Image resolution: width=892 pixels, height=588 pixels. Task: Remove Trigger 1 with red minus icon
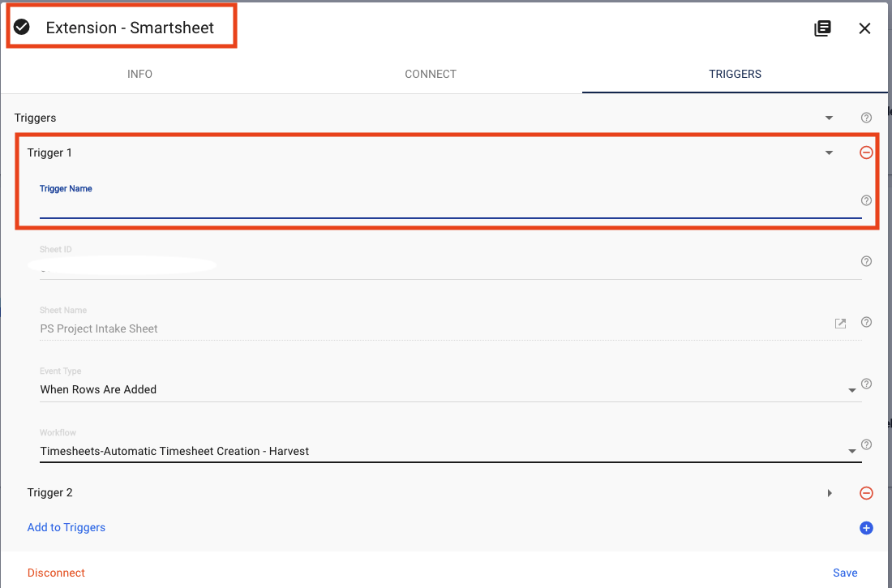866,152
